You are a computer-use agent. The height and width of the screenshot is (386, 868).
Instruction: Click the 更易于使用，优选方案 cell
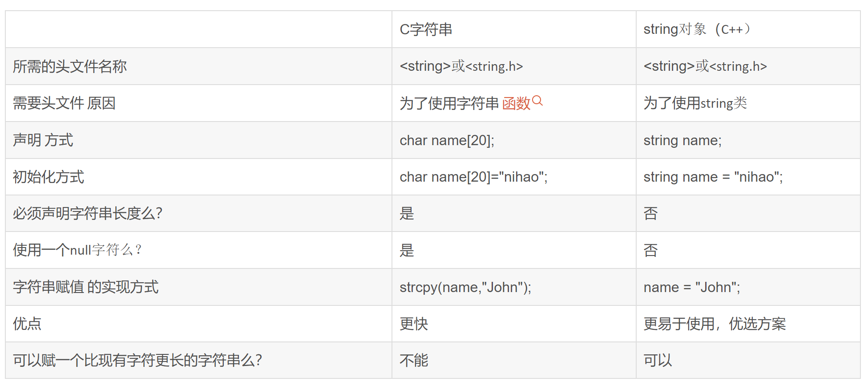[x=715, y=324]
